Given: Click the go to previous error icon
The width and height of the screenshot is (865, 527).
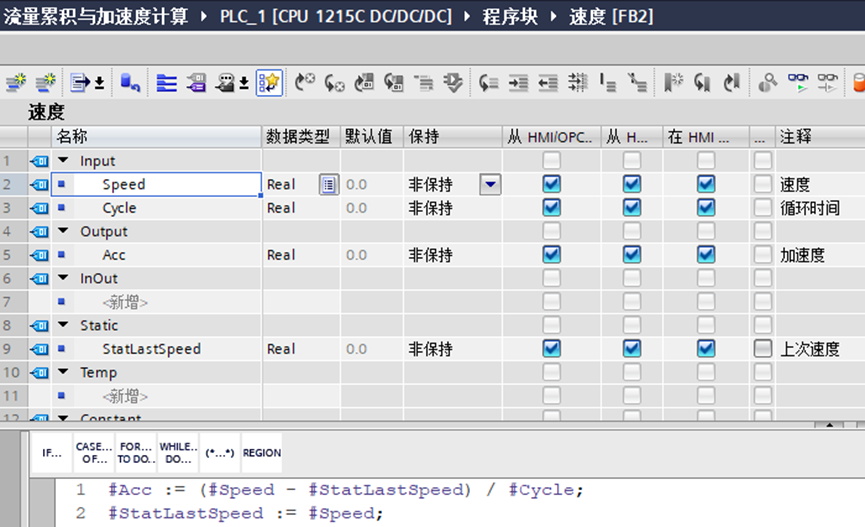Looking at the screenshot, I should 334,83.
